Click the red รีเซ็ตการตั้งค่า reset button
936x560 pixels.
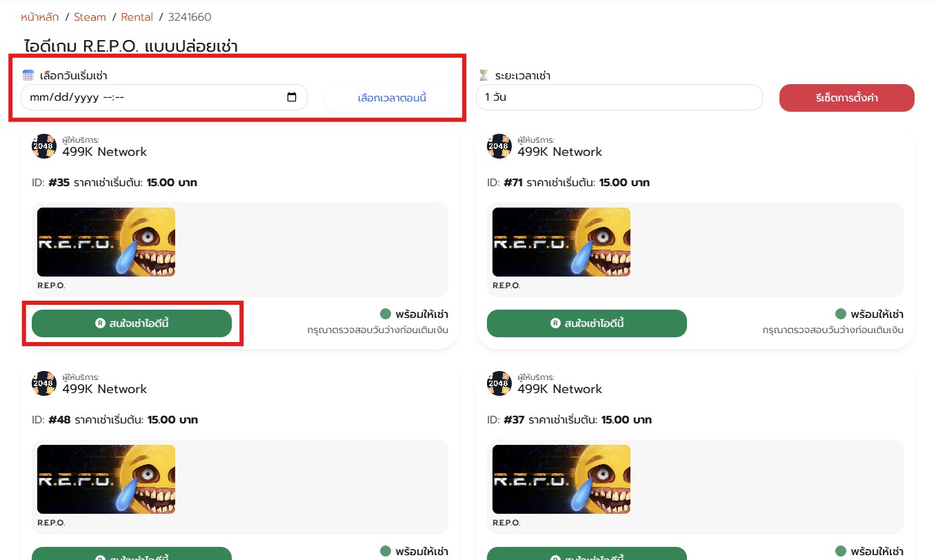click(x=846, y=98)
